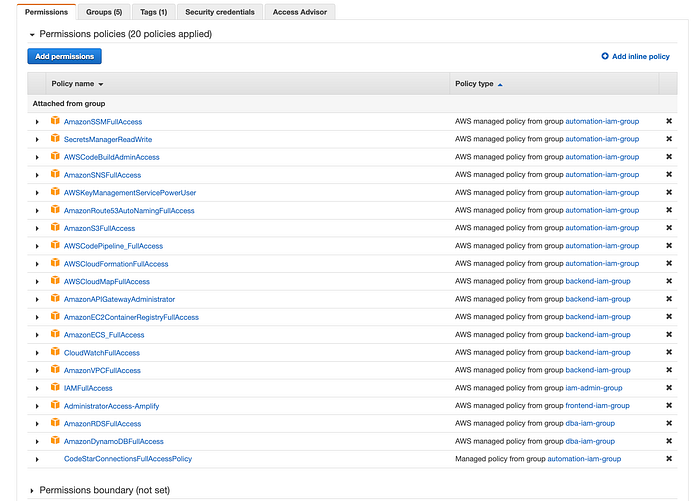
Task: Open the AWSCodePipeline_FullAccess policy link
Action: click(x=113, y=246)
